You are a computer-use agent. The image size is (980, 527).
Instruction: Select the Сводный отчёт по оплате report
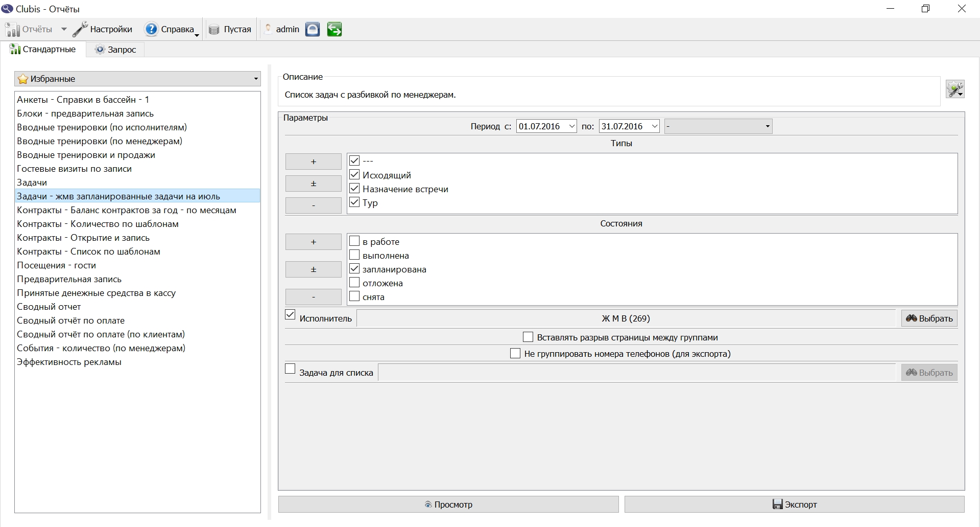(137, 320)
